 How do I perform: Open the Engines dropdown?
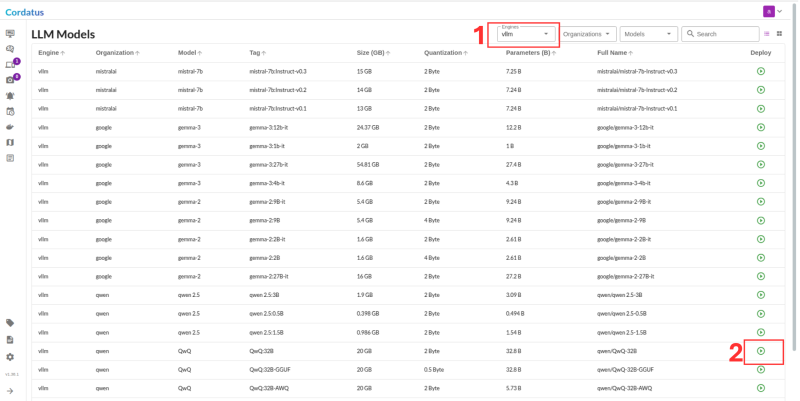click(526, 34)
